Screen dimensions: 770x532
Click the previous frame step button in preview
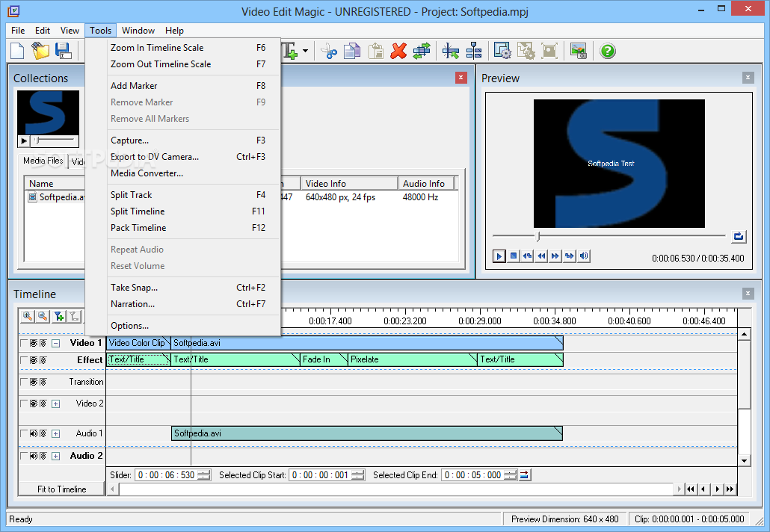pos(527,256)
